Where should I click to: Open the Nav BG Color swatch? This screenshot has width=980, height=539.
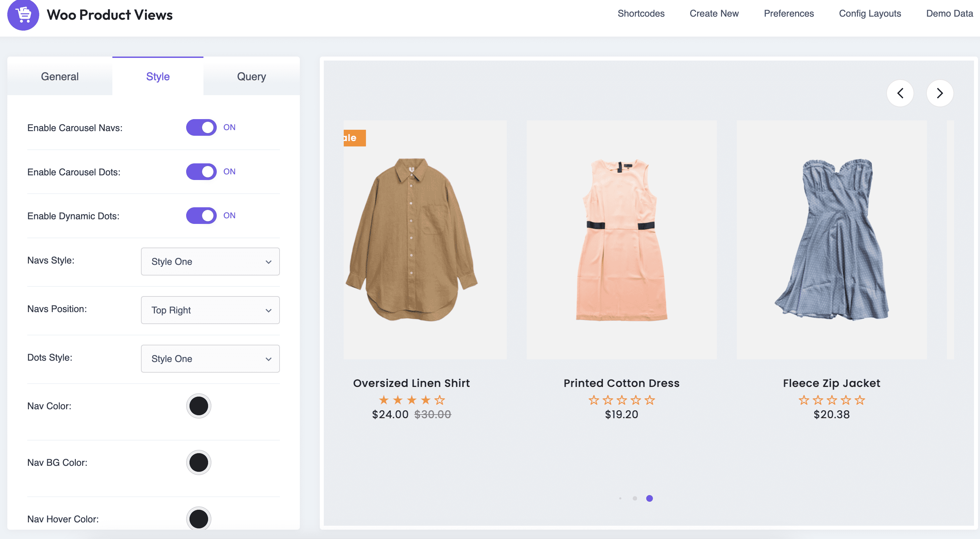pos(198,462)
